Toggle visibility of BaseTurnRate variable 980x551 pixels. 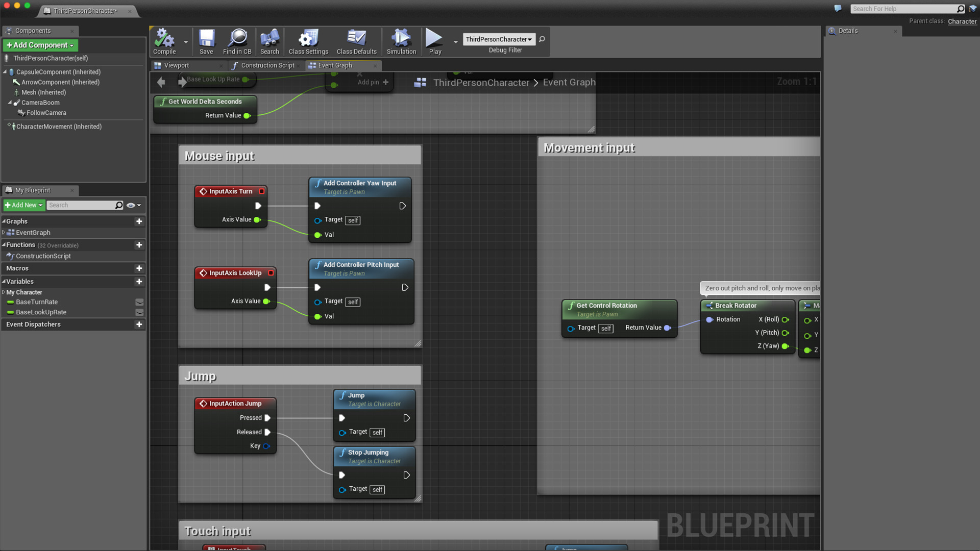[139, 302]
